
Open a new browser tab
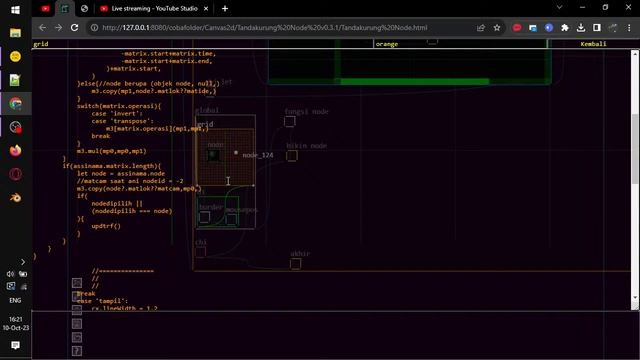tap(225, 9)
